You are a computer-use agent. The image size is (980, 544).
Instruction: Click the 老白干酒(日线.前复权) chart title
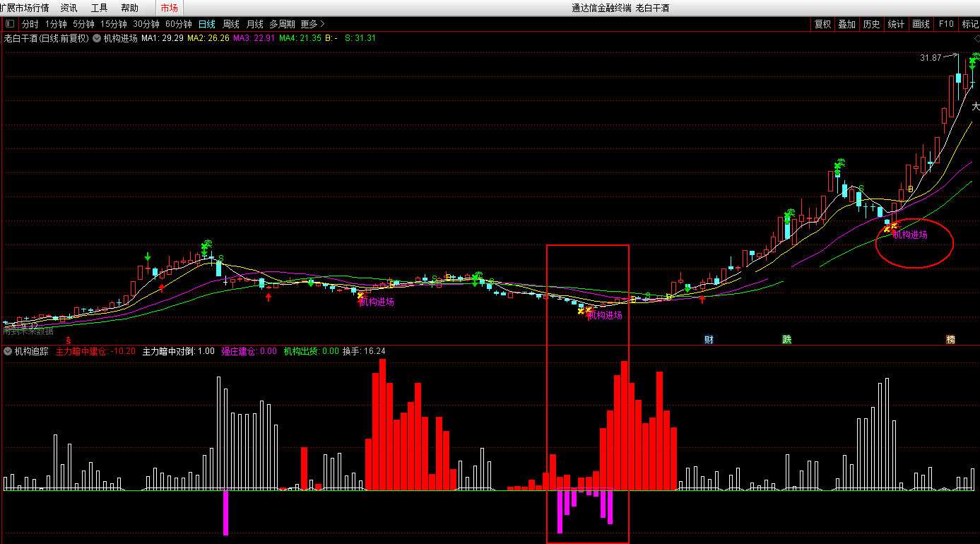(47, 38)
